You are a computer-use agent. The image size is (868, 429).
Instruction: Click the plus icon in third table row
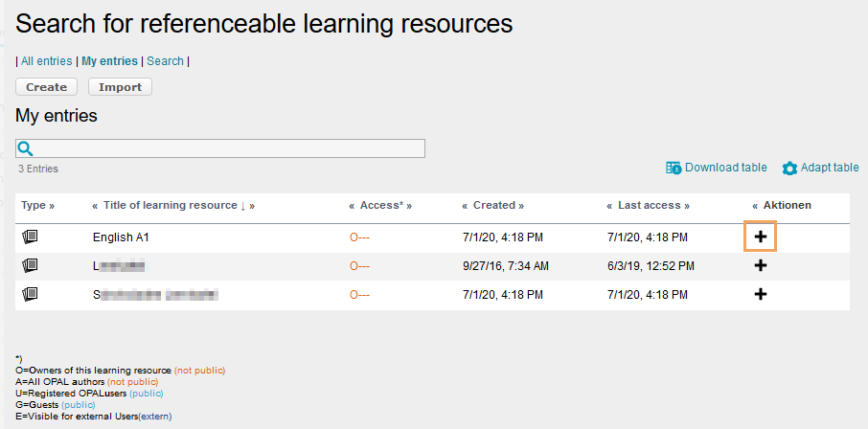point(761,294)
